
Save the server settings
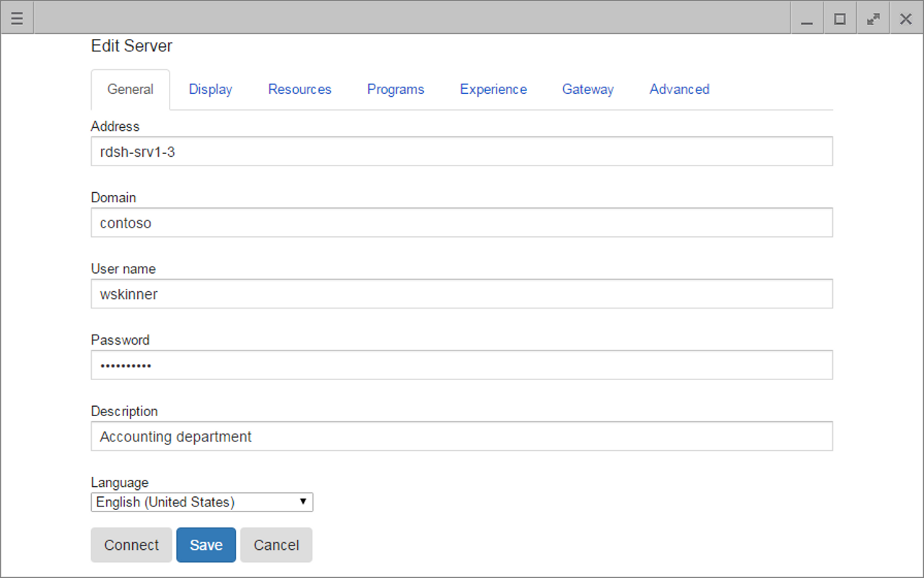(206, 545)
